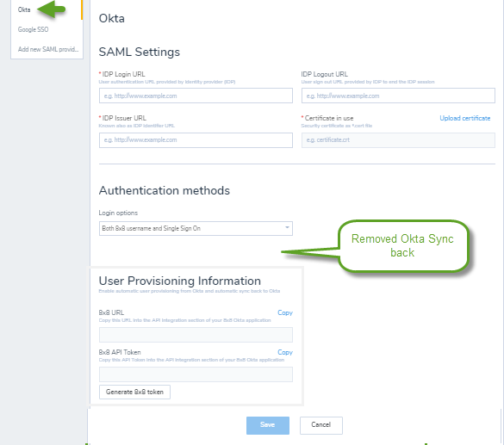This screenshot has height=445, width=504.
Task: Open the Upload certificate link
Action: coord(464,118)
